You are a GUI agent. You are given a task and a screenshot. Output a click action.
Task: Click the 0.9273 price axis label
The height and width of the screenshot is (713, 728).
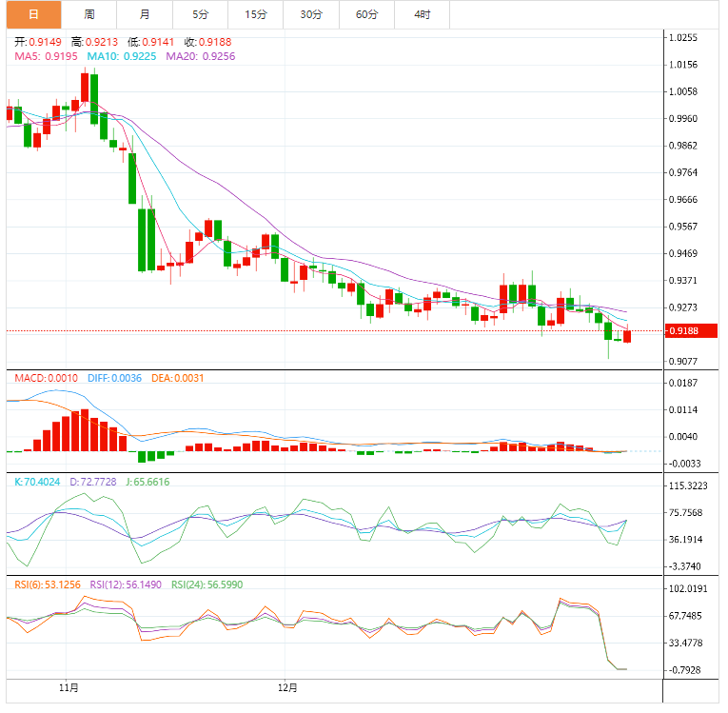[x=683, y=307]
